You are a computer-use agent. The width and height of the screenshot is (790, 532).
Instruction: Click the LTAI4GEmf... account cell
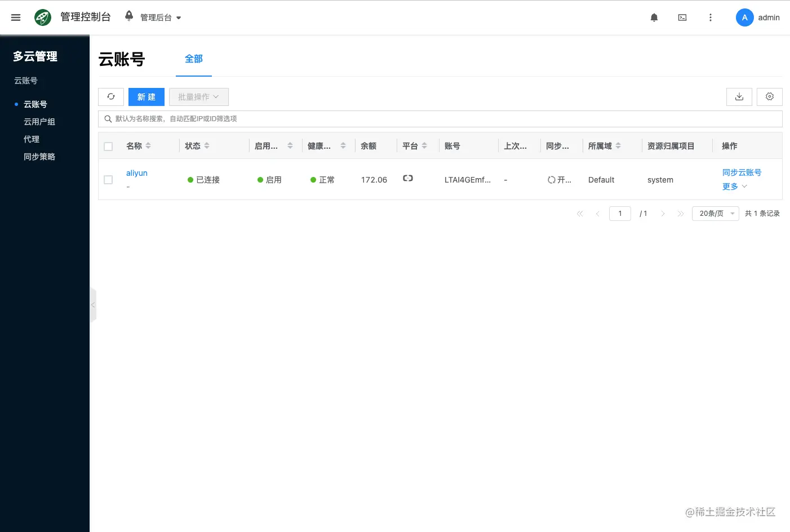[468, 180]
